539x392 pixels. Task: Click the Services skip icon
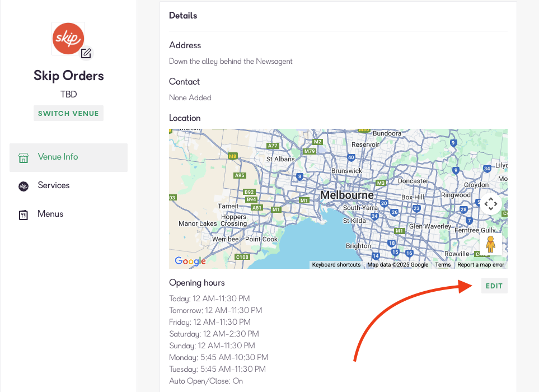click(x=24, y=186)
